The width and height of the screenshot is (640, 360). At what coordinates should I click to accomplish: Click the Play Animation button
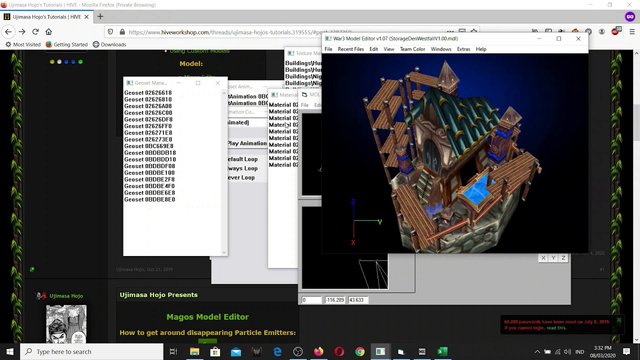tap(247, 143)
